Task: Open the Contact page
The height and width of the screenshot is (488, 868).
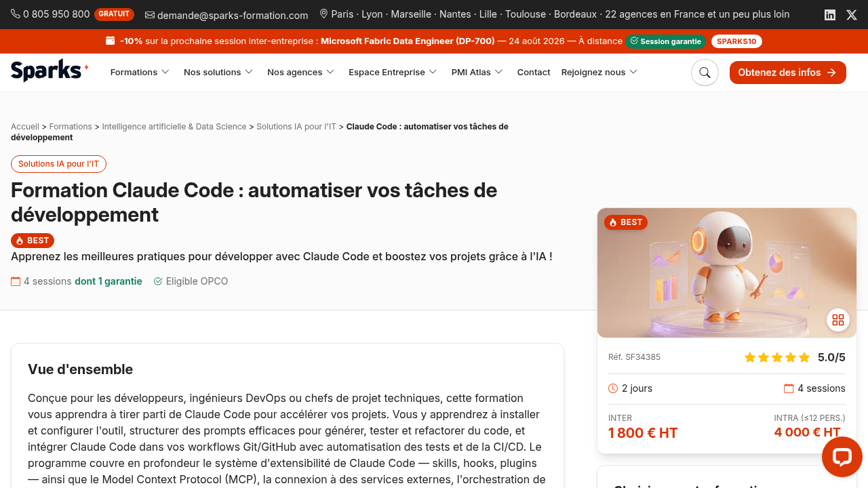Action: click(x=534, y=73)
